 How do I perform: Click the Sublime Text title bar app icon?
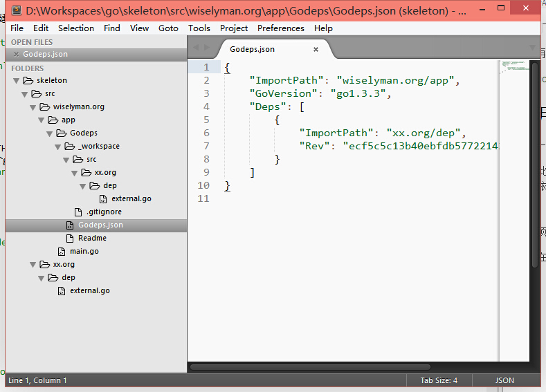16,10
